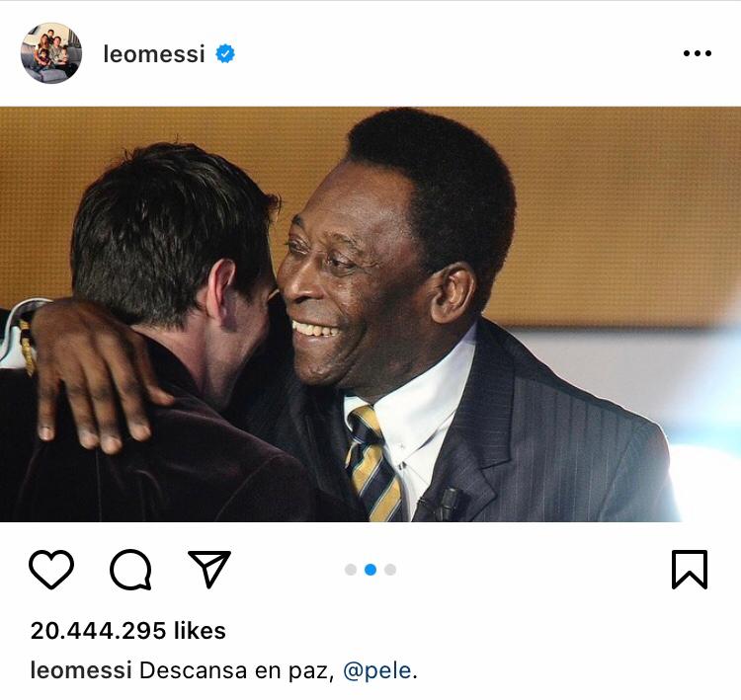
Task: Open the @pele mention link
Action: (x=376, y=670)
